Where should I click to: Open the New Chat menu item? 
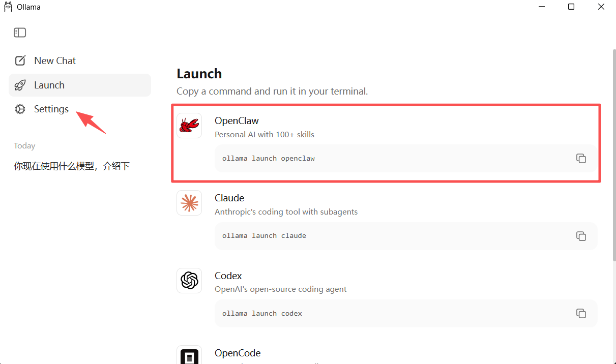point(55,60)
